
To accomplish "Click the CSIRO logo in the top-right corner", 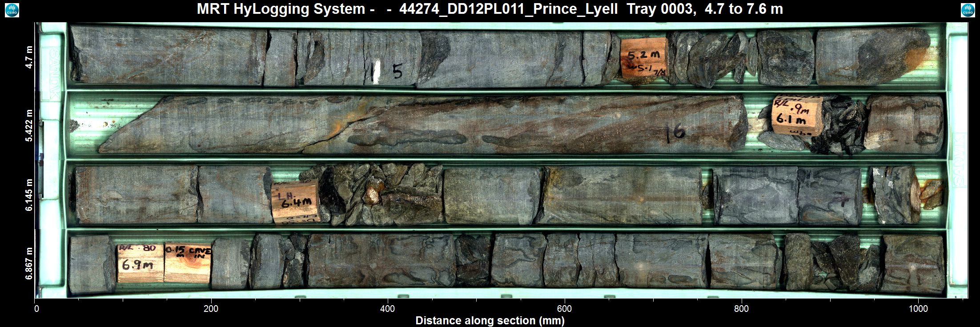I will pyautogui.click(x=968, y=10).
